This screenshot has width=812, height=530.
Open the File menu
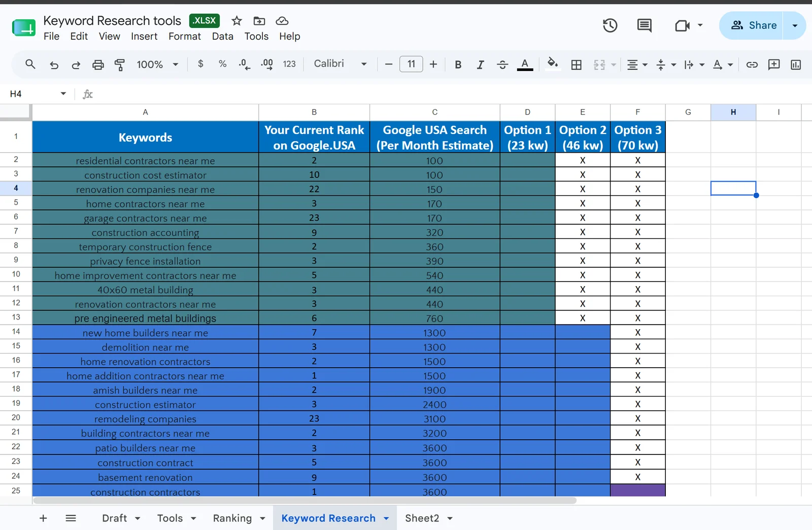pos(51,37)
